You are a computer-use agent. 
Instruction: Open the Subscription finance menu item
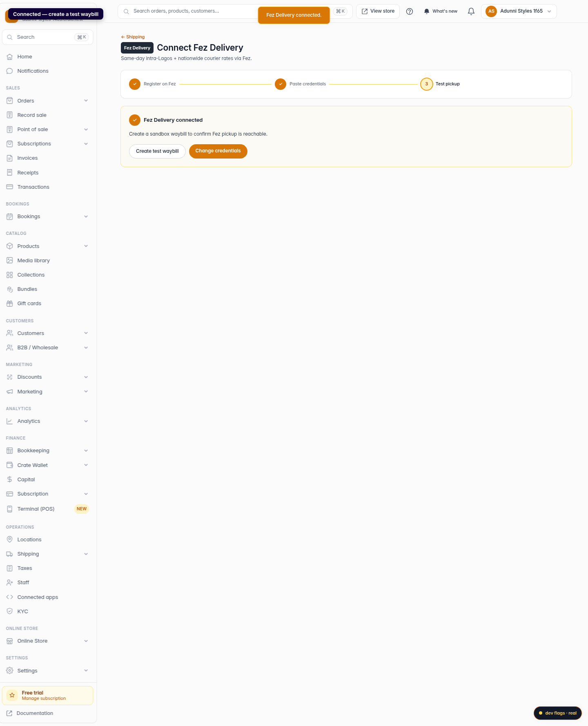pos(48,494)
